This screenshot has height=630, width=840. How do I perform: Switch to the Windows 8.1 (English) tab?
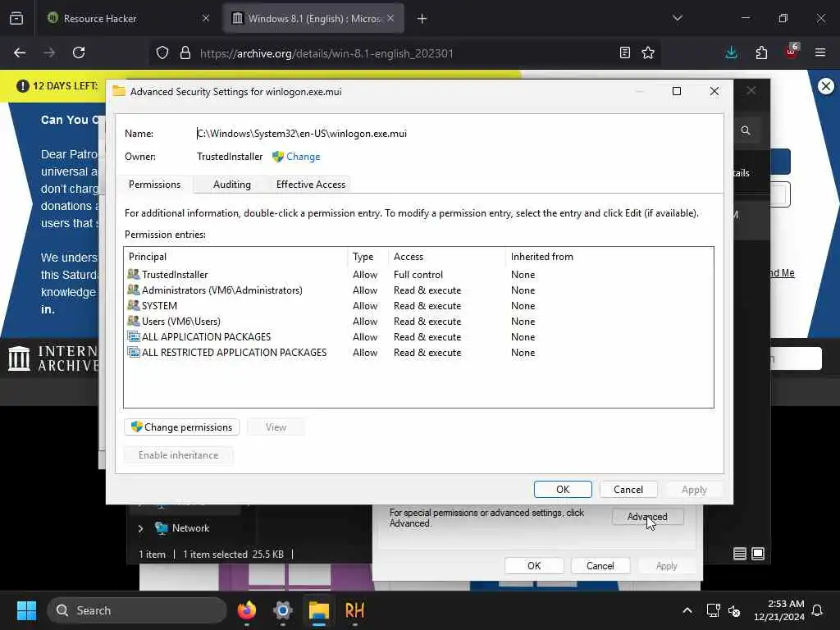coord(313,18)
